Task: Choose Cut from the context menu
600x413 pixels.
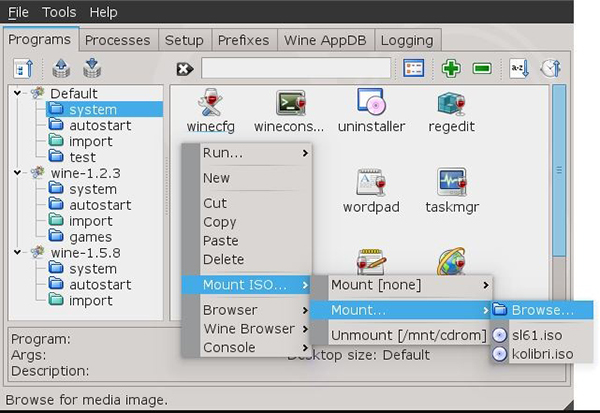Action: tap(247, 203)
